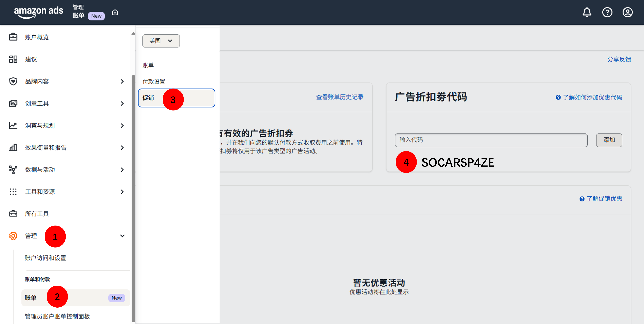Viewport: 644px width, 324px height.
Task: Click the 账户概览 briefcase icon
Action: [13, 37]
